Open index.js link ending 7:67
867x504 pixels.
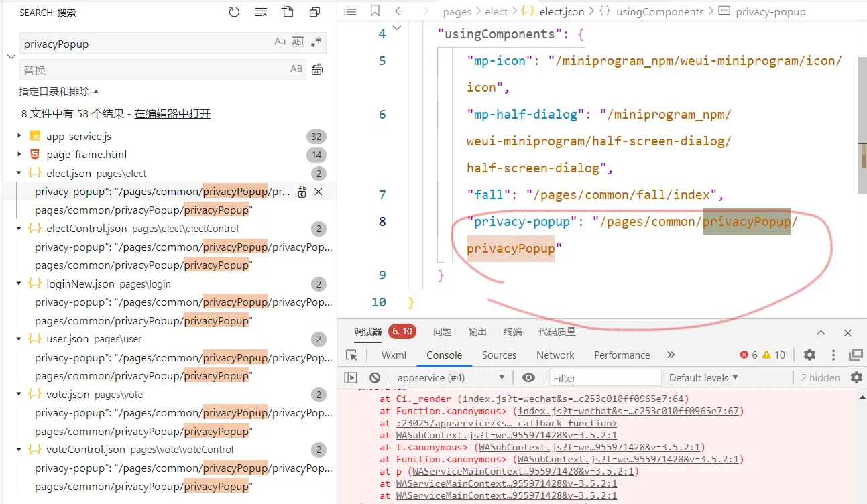click(628, 411)
